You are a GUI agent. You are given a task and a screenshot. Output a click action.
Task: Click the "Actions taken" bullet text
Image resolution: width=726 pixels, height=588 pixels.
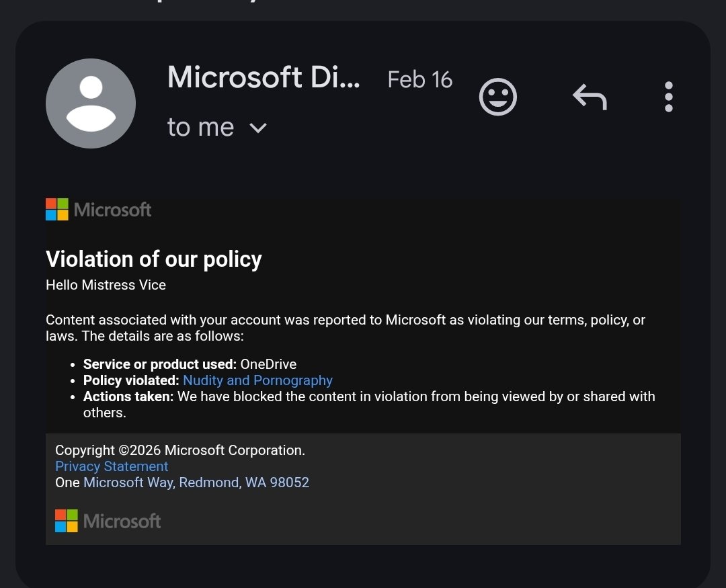point(369,405)
